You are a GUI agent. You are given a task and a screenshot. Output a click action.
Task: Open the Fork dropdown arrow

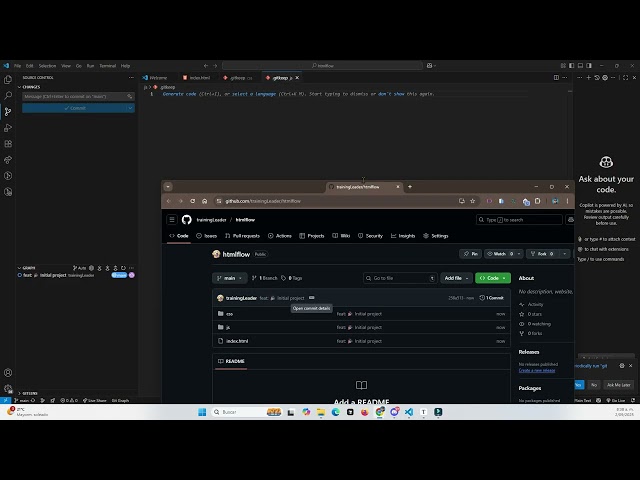coord(564,254)
